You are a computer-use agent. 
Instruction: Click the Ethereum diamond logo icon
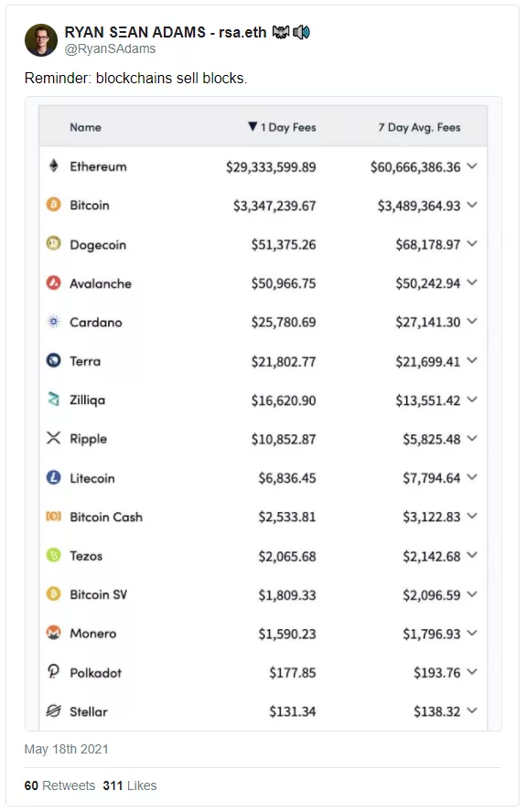point(53,166)
